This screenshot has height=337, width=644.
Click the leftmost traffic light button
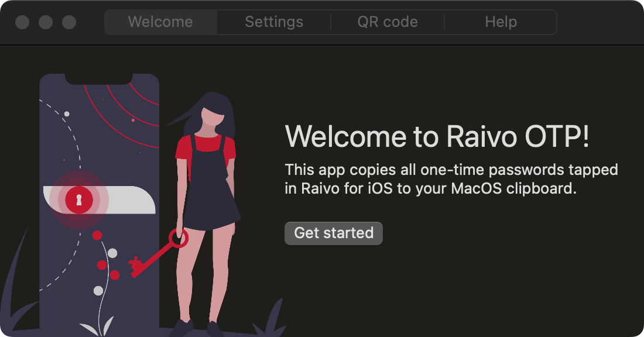pyautogui.click(x=22, y=22)
